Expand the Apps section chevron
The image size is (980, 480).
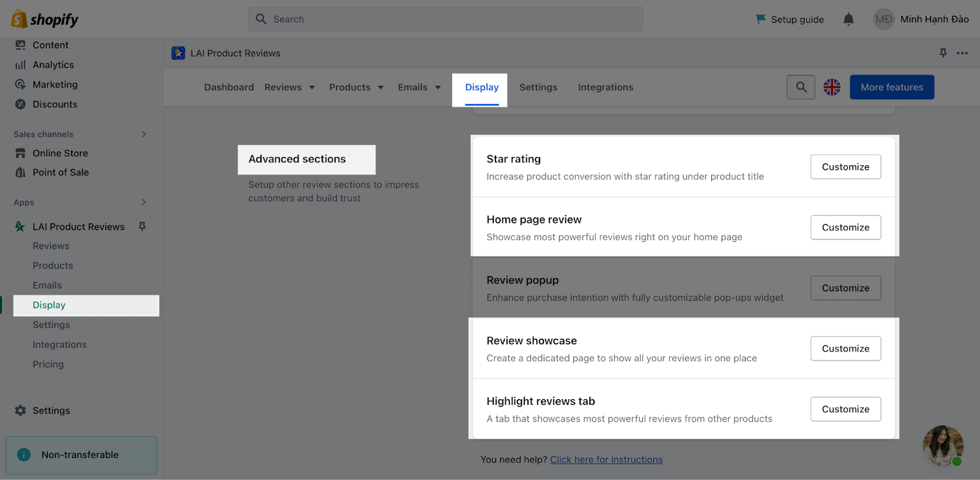(144, 202)
